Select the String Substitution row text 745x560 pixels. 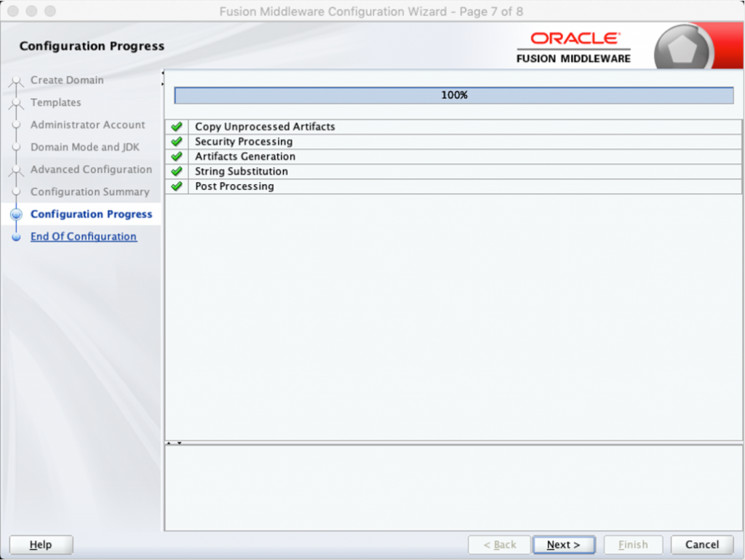click(242, 171)
